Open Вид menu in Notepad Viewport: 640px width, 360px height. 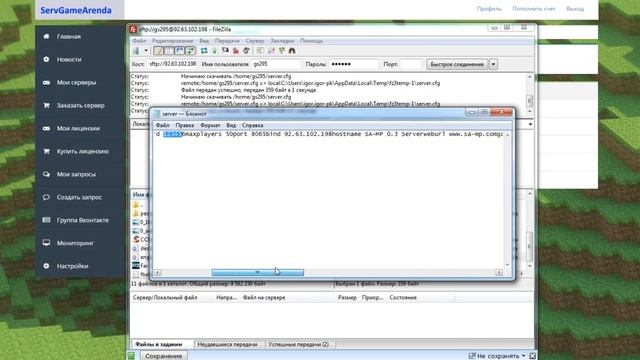[231, 125]
